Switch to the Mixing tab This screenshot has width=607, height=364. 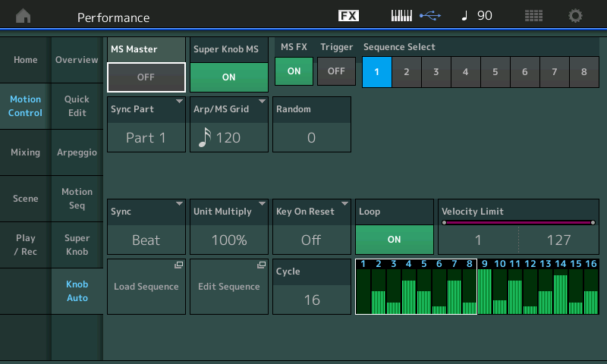pyautogui.click(x=25, y=152)
